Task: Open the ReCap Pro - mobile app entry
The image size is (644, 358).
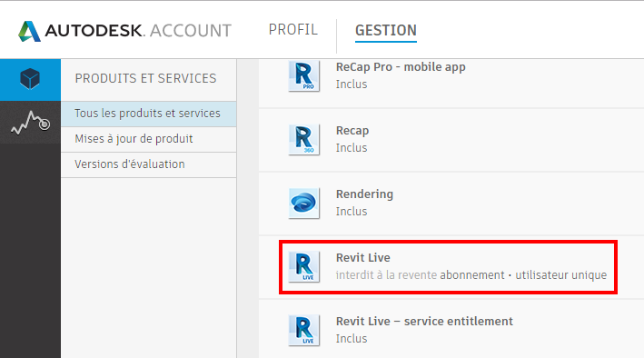Action: tap(401, 67)
